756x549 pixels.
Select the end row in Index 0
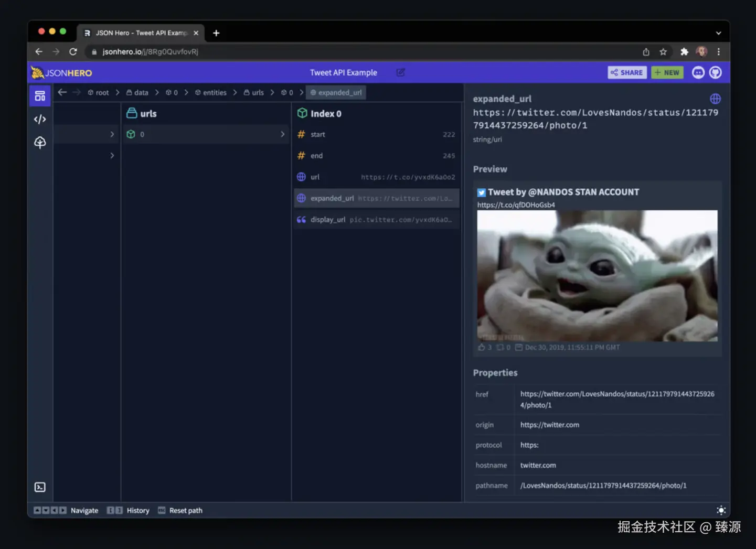click(x=377, y=156)
